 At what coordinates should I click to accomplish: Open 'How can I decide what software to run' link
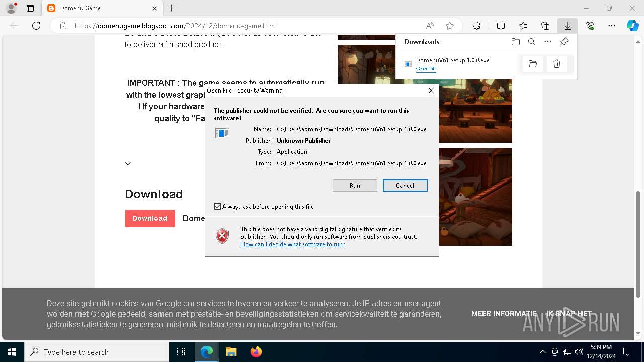293,244
